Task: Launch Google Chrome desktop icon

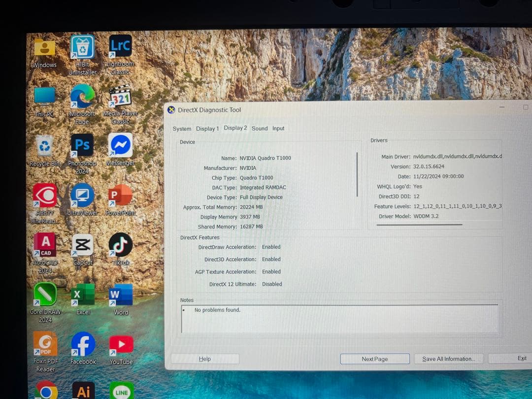Action: (46, 390)
